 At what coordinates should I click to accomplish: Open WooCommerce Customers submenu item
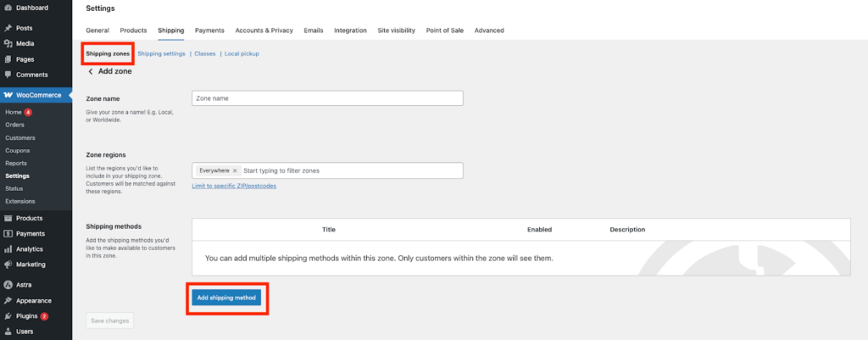pyautogui.click(x=20, y=138)
